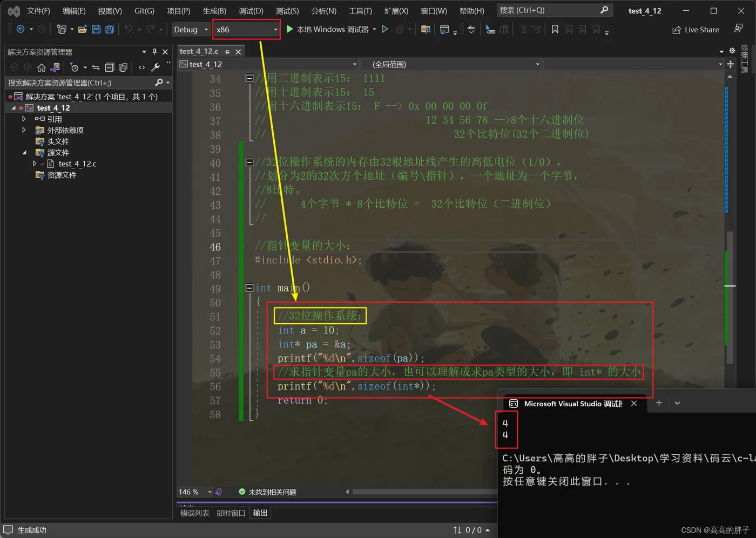Open the 调试(D) menu
This screenshot has width=756, height=538.
(251, 11)
